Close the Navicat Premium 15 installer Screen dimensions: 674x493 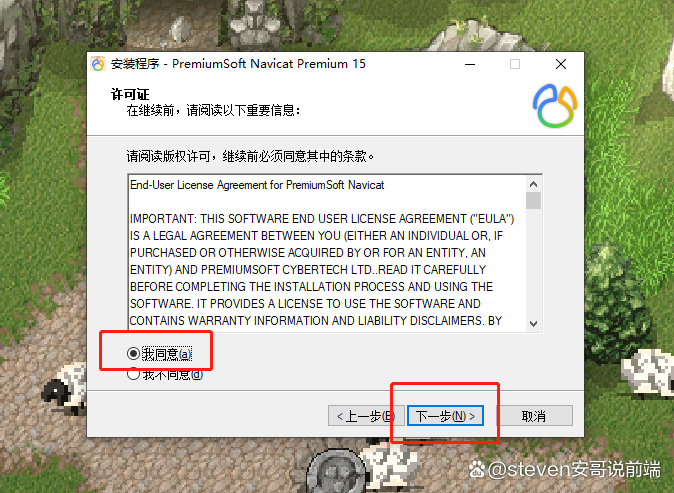[561, 64]
